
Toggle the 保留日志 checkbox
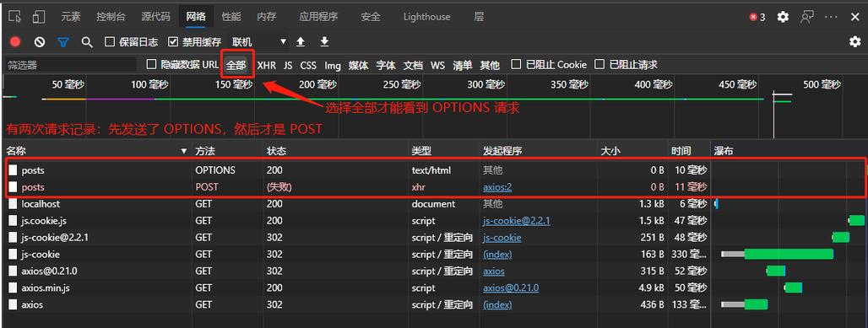(x=110, y=41)
